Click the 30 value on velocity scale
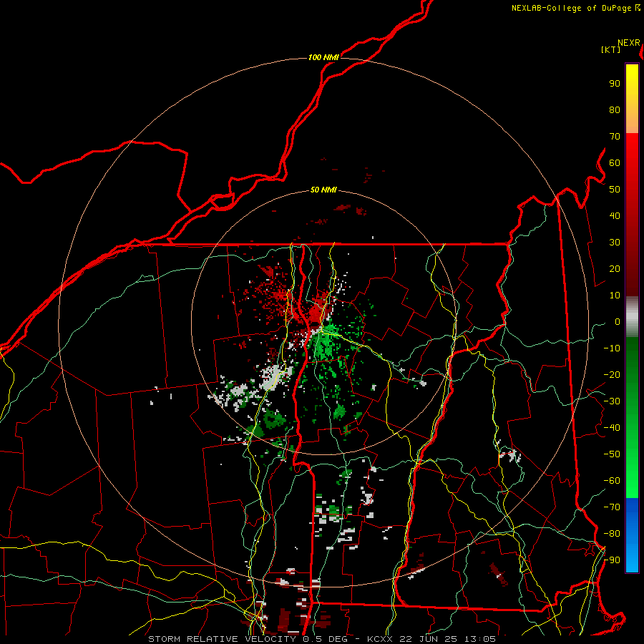644x644 pixels. tap(615, 243)
